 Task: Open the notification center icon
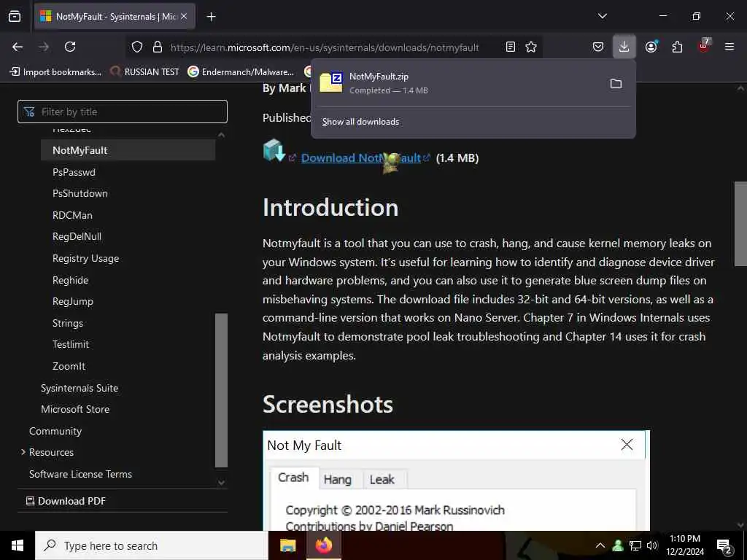(724, 546)
